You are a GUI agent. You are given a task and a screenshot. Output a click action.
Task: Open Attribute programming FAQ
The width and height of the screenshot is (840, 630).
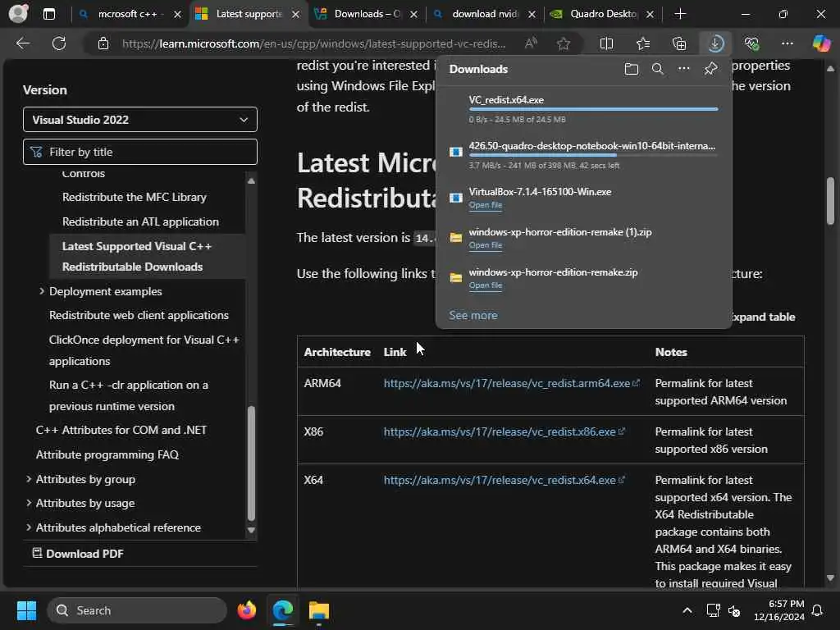point(107,454)
